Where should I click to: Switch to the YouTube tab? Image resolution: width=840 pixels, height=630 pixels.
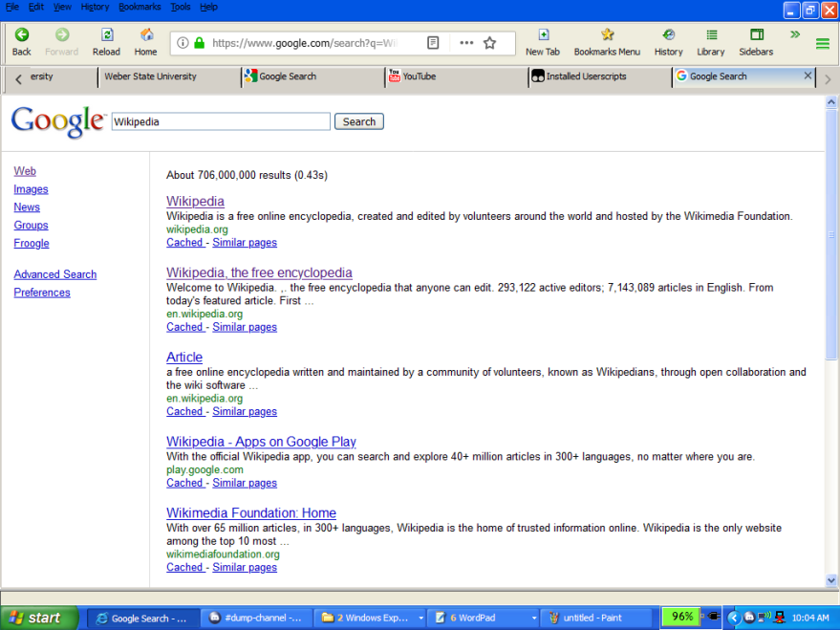pos(457,76)
